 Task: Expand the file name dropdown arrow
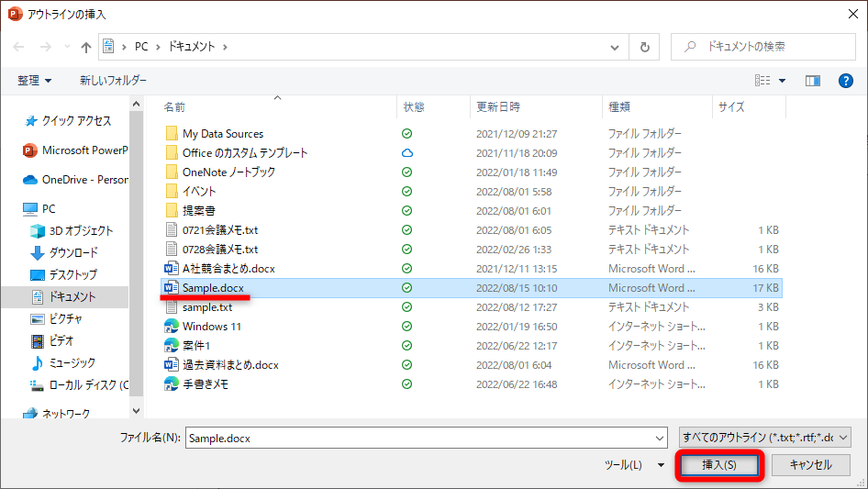coord(660,438)
